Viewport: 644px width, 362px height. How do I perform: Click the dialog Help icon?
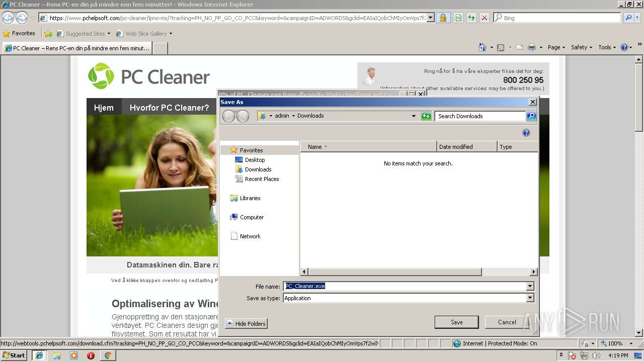(526, 133)
